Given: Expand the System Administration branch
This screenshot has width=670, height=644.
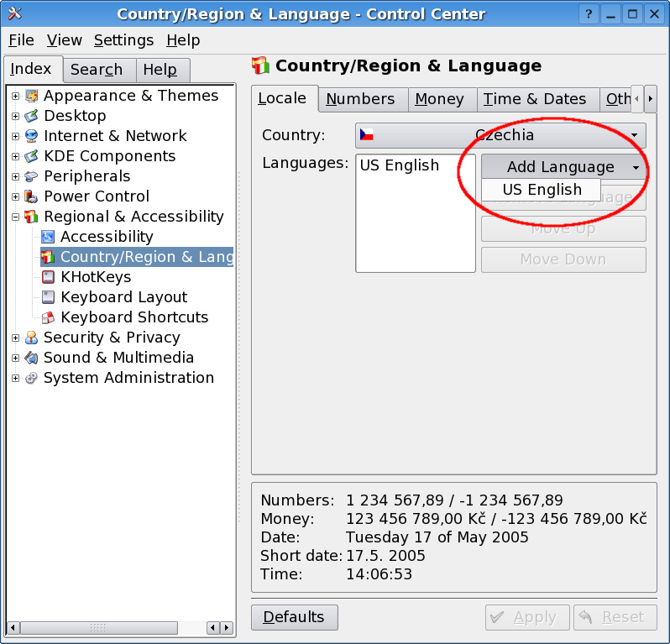Looking at the screenshot, I should [15, 378].
